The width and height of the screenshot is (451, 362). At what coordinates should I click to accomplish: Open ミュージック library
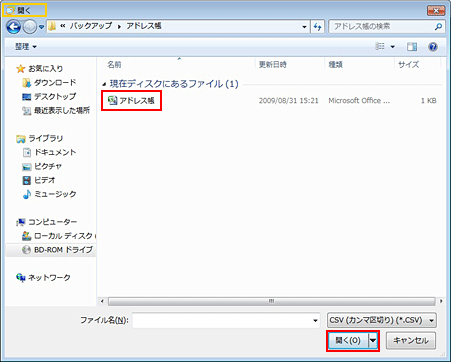coord(55,194)
